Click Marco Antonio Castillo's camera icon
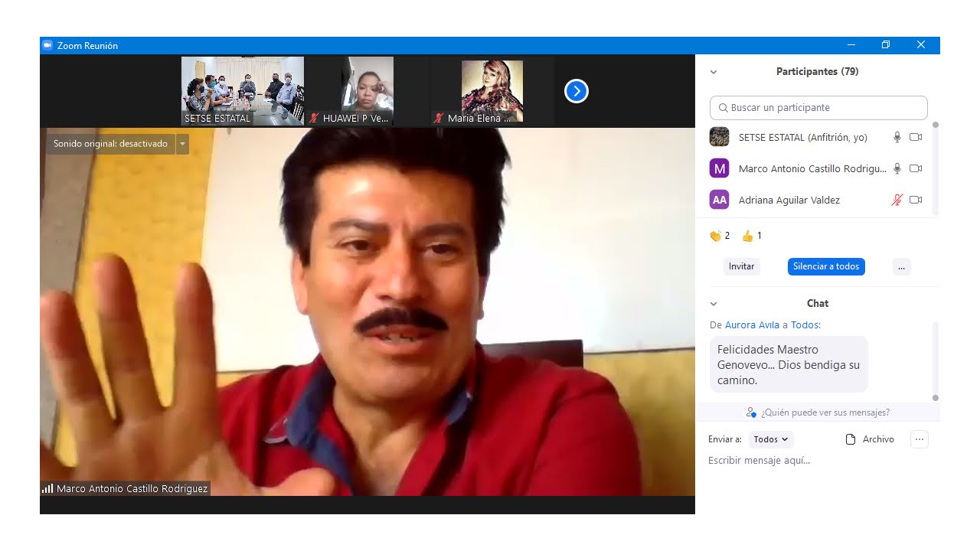The width and height of the screenshot is (980, 551). 916,168
